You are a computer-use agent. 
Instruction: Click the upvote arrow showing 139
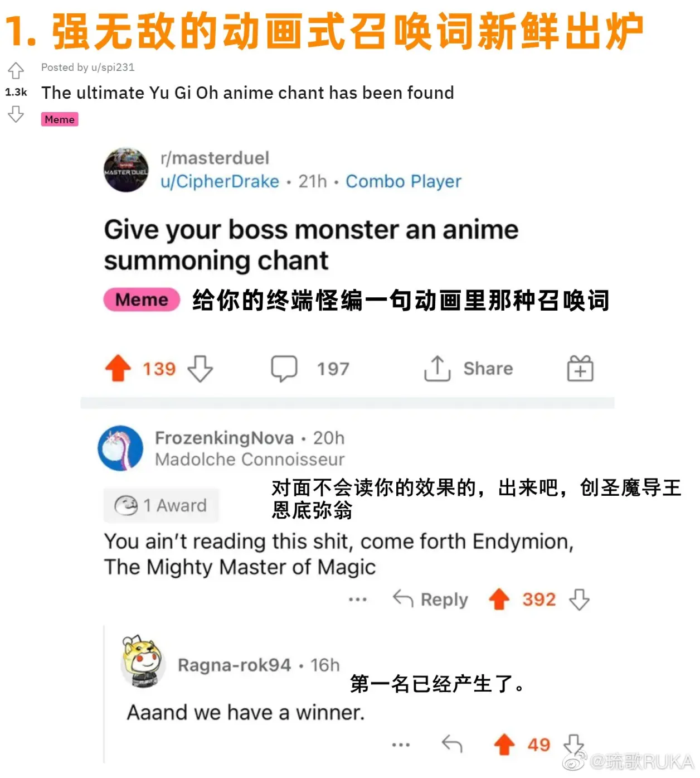tap(118, 369)
